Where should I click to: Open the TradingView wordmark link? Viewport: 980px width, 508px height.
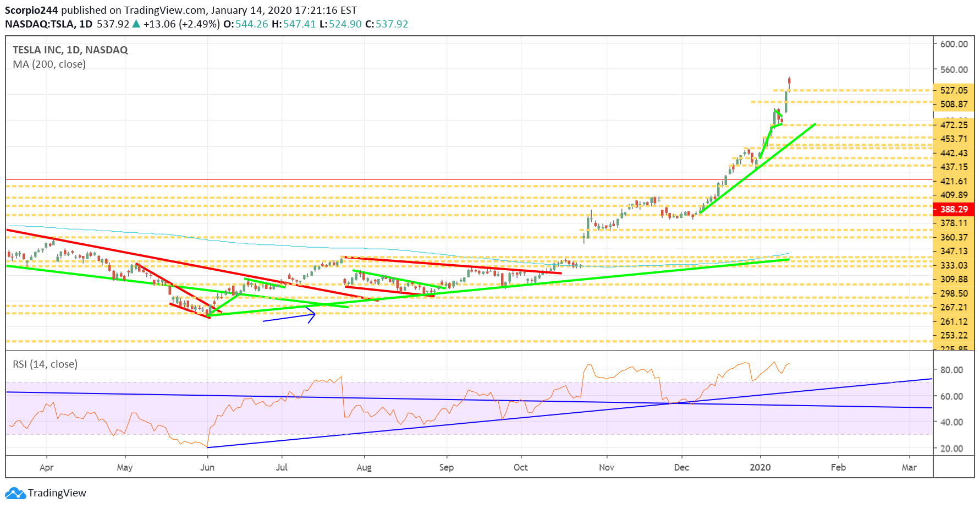click(57, 493)
